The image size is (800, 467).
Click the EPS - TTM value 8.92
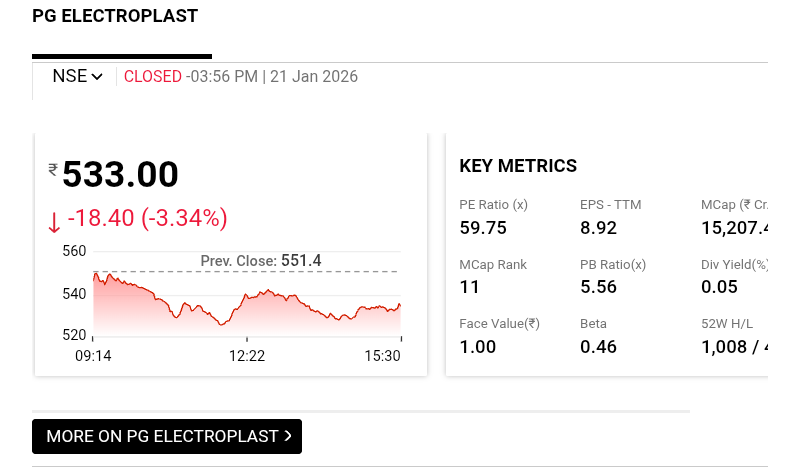[x=598, y=227]
